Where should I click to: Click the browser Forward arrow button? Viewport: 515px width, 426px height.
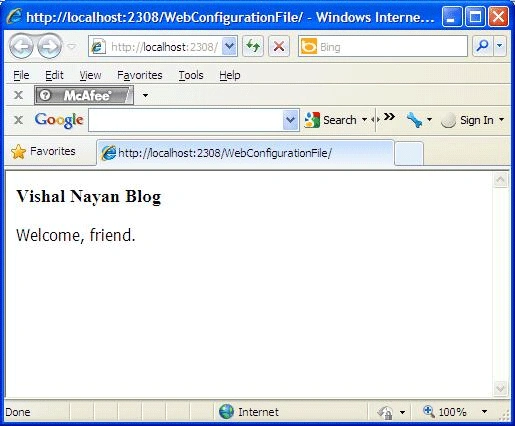coord(49,46)
